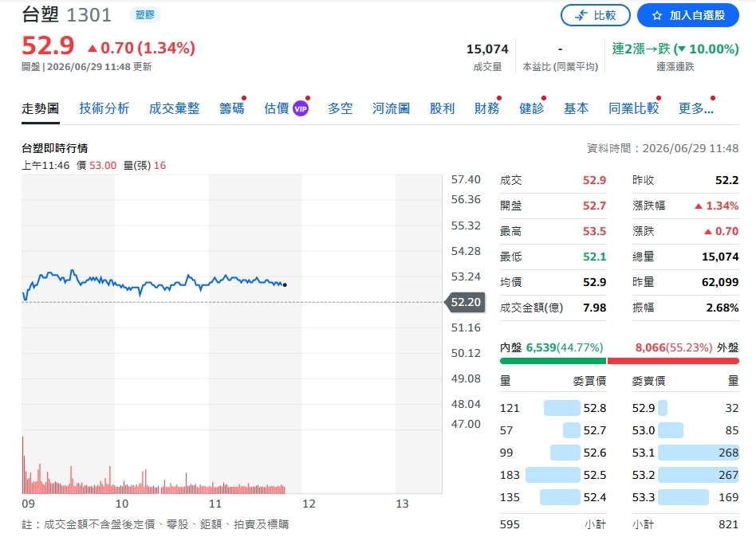Switch to the 技術分析 tab
756x545 pixels.
point(104,108)
